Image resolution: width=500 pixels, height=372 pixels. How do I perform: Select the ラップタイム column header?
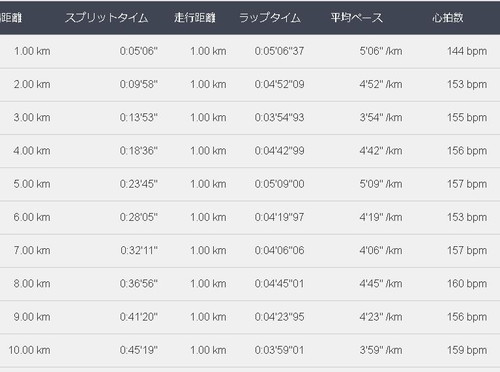click(270, 18)
